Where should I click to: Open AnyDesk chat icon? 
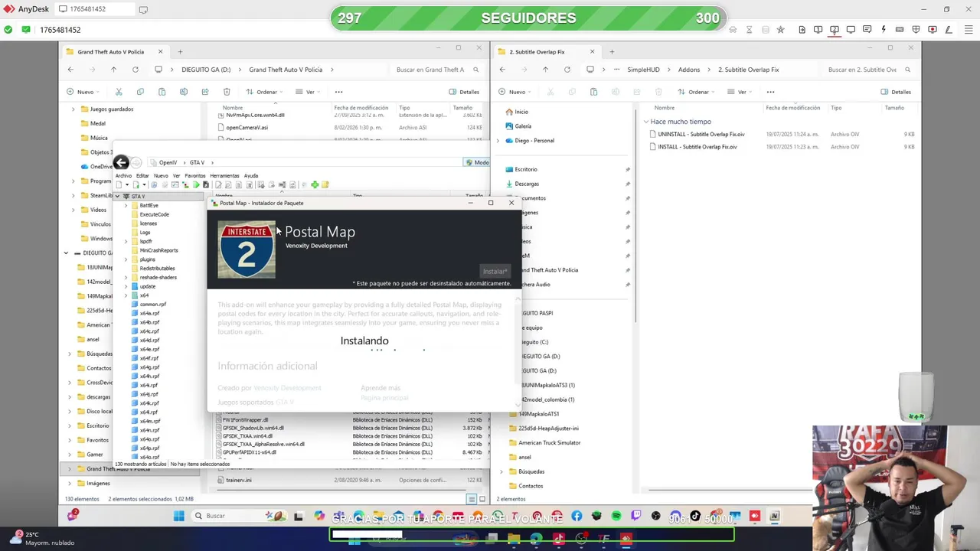[x=867, y=30]
